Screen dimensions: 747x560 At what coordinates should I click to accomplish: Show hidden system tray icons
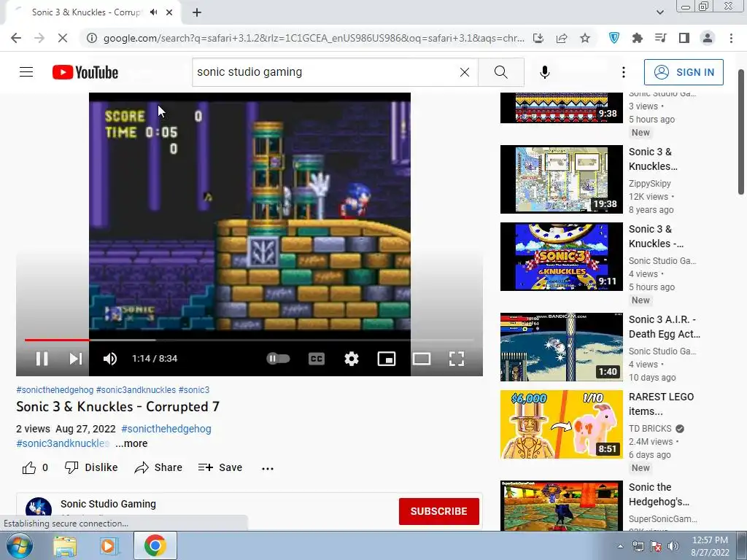coord(620,546)
